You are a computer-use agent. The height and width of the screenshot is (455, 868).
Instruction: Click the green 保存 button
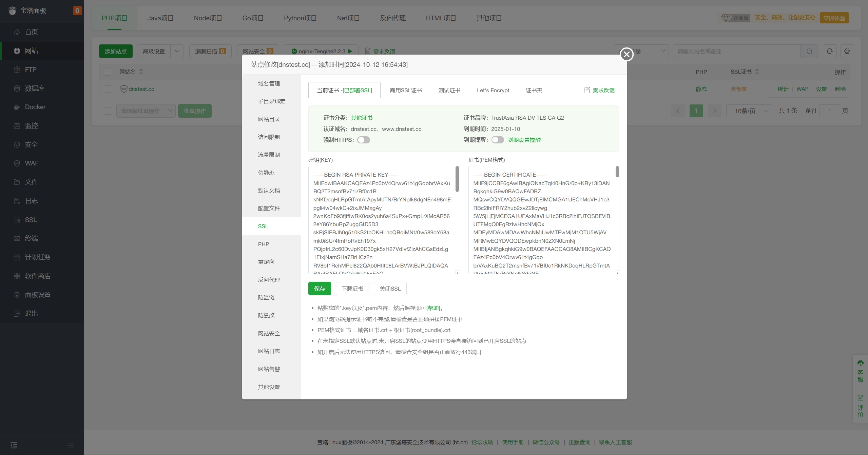[319, 289]
